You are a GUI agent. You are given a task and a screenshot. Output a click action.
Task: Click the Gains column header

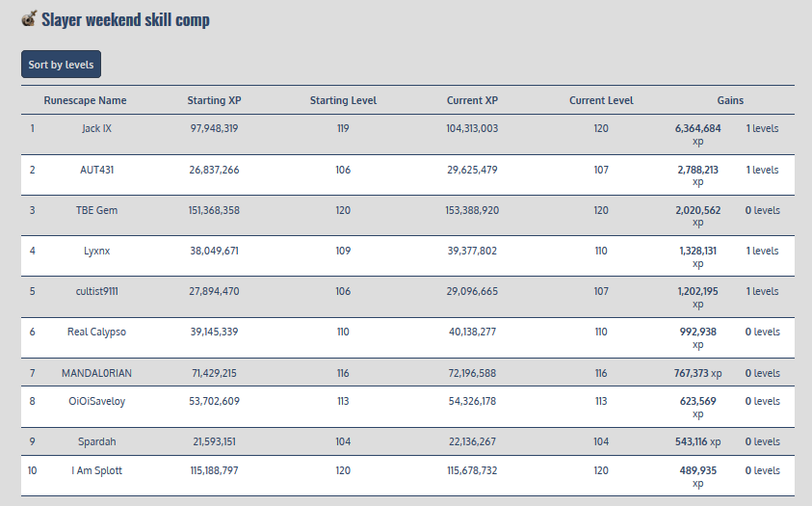pyautogui.click(x=730, y=100)
